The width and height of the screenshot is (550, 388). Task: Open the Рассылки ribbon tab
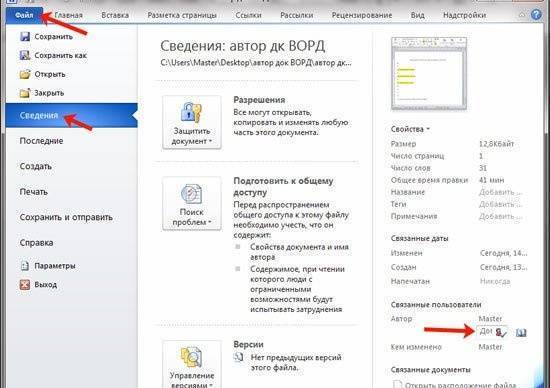[297, 15]
